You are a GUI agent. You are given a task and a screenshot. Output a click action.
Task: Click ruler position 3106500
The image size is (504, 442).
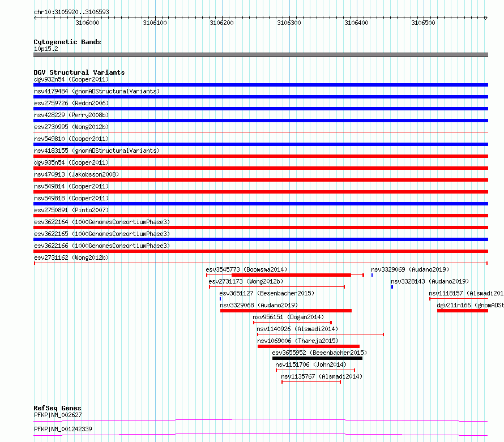(424, 23)
